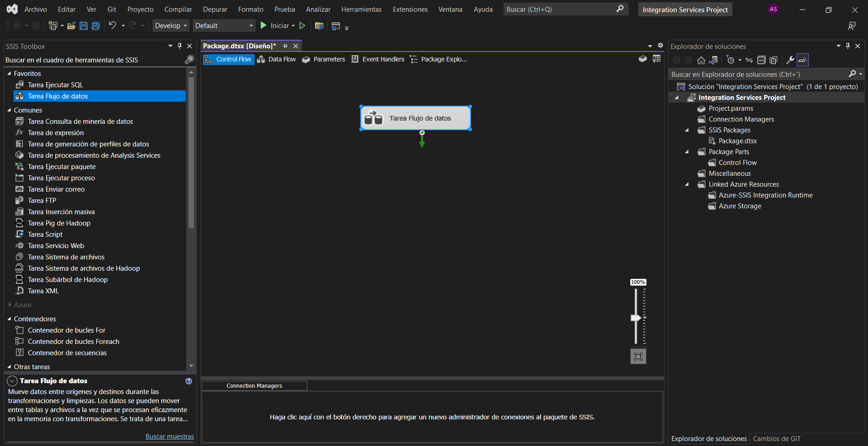Click the Undo arrow icon
This screenshot has width=868, height=446.
click(113, 26)
